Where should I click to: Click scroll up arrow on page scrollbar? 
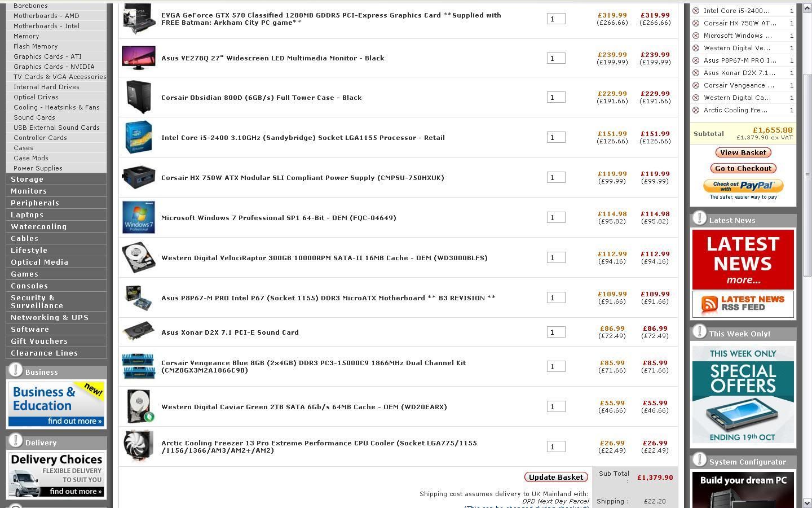[807, 7]
